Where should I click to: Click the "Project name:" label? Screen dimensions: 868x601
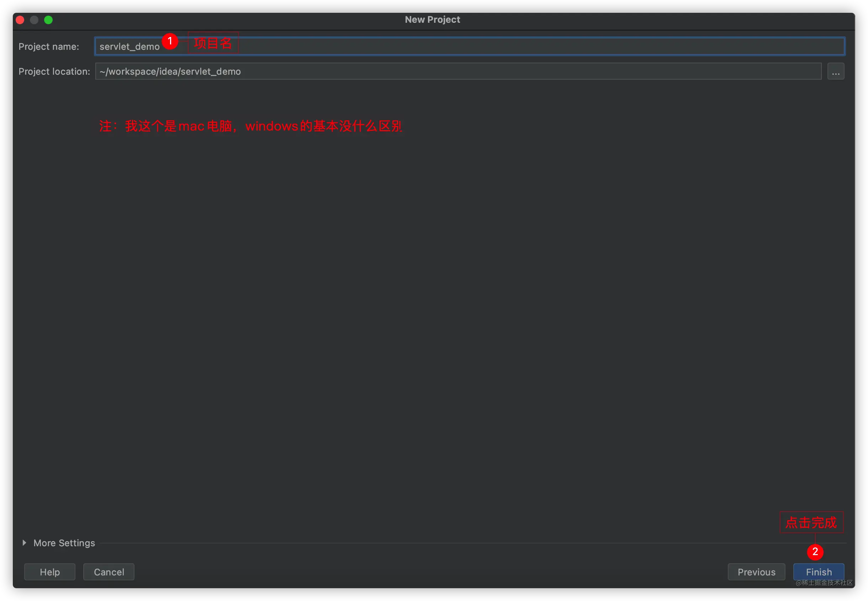pyautogui.click(x=49, y=46)
